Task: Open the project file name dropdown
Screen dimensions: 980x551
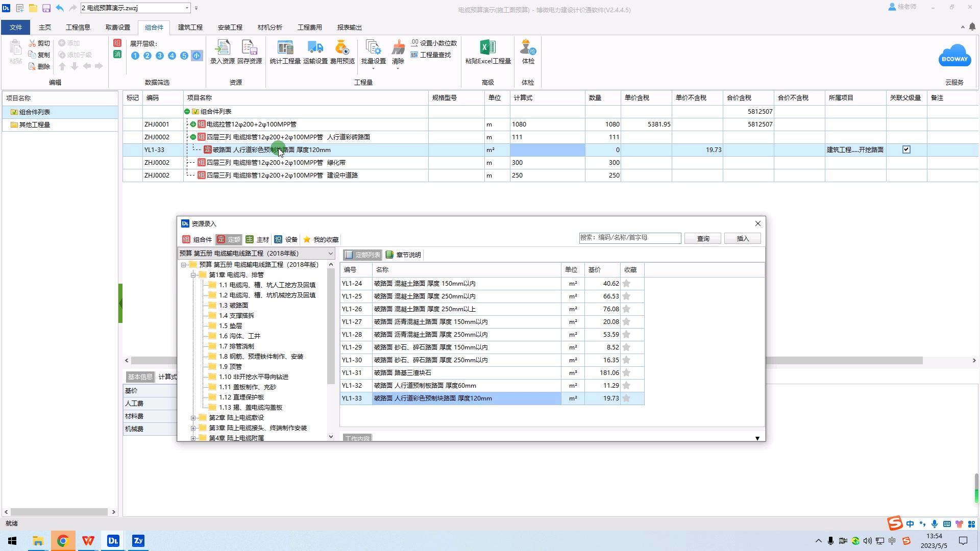Action: click(187, 8)
